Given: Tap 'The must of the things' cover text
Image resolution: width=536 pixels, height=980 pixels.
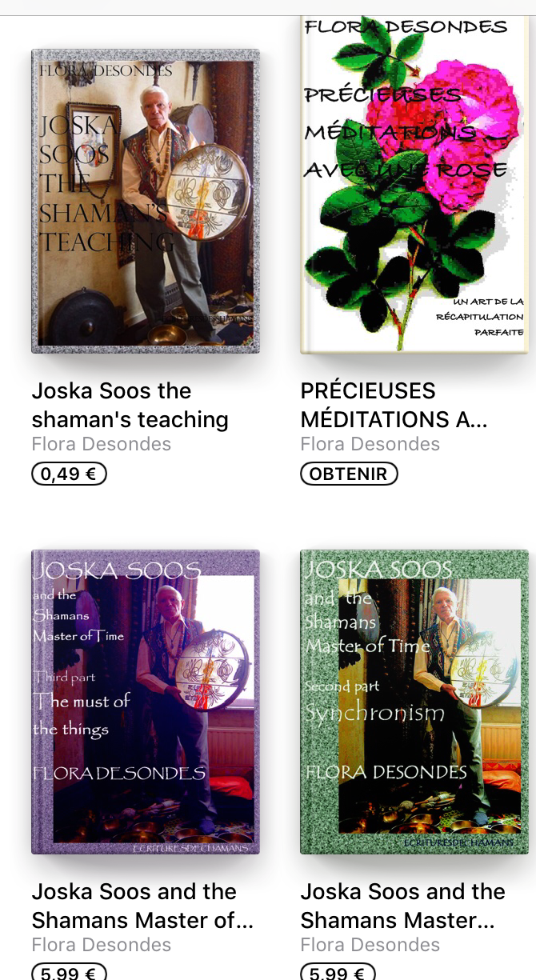Looking at the screenshot, I should [x=82, y=715].
